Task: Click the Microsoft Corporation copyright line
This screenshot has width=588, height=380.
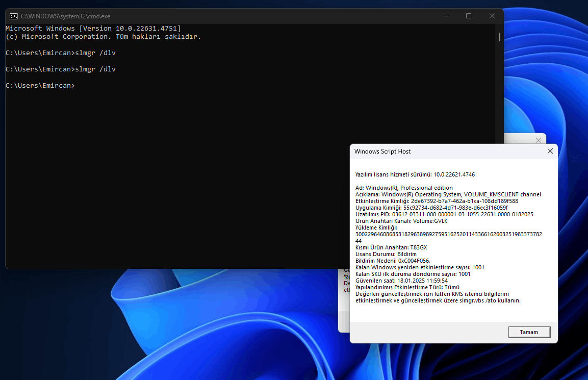Action: pyautogui.click(x=103, y=36)
